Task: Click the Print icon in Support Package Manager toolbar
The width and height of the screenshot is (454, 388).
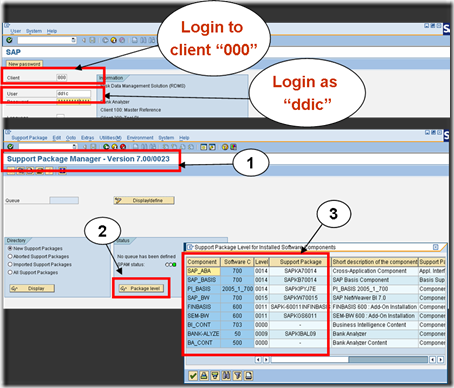Action: pyautogui.click(x=135, y=147)
